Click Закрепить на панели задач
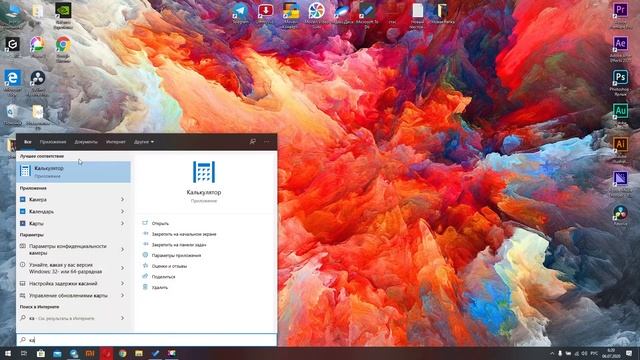This screenshot has height=360, width=640. pos(179,245)
